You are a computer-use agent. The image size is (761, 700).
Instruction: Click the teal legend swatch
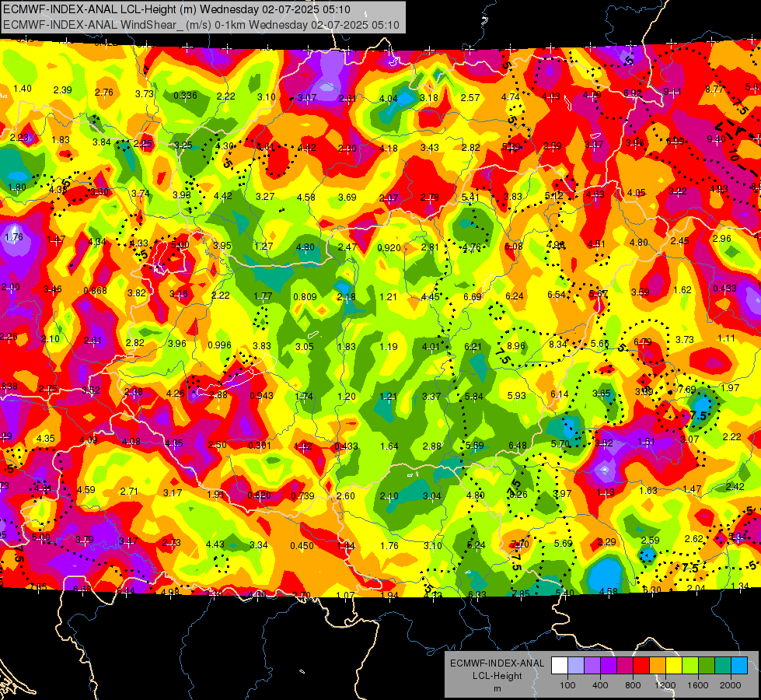coord(723,666)
